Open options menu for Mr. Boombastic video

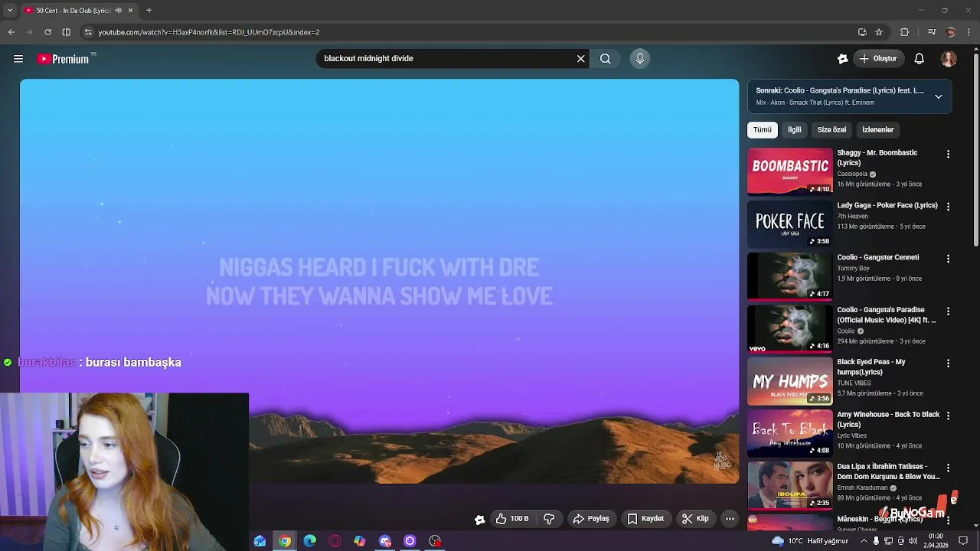pos(948,155)
